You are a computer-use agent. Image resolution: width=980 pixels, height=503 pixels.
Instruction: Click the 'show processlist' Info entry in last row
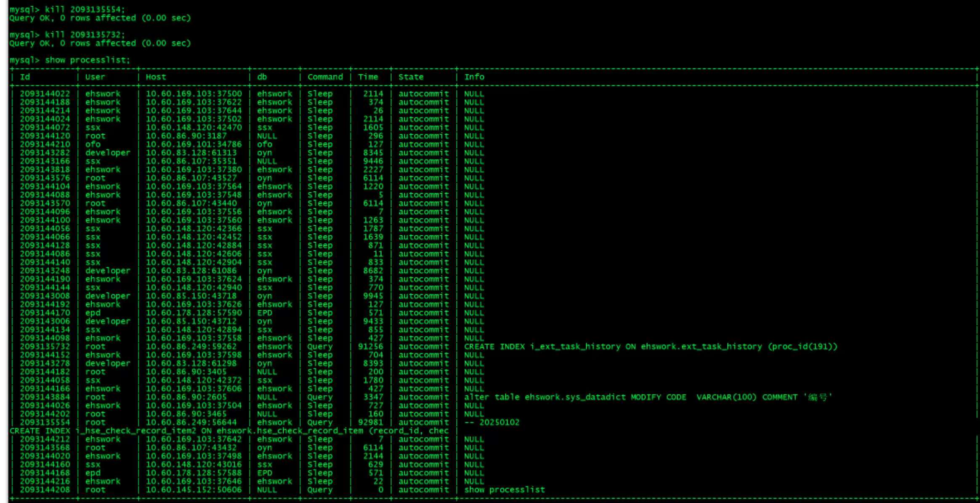(x=504, y=490)
